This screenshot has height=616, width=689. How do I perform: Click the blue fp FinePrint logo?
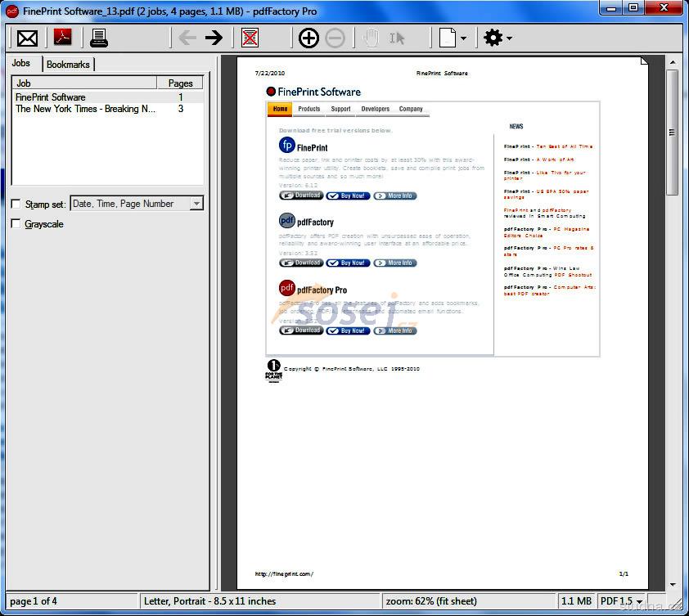[287, 145]
